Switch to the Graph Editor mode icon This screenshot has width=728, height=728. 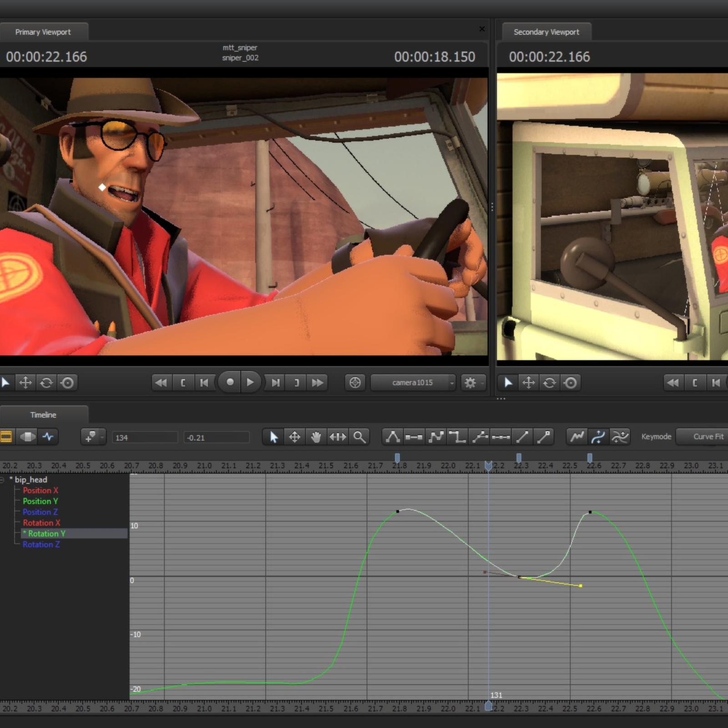point(48,437)
